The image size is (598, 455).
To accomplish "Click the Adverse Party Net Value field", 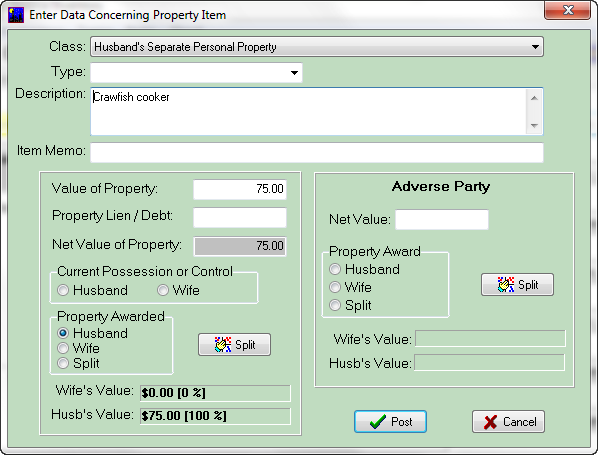I will 442,220.
